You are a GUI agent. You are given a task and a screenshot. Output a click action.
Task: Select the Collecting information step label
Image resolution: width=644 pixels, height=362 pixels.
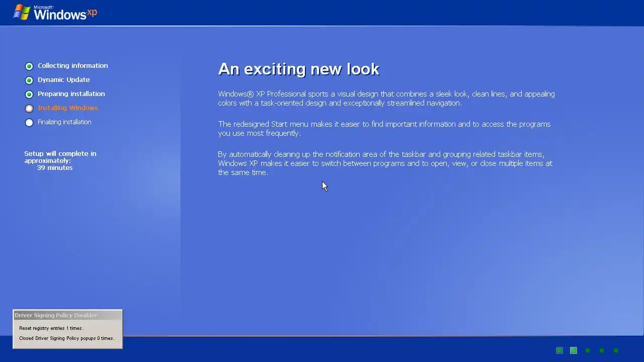coord(72,66)
